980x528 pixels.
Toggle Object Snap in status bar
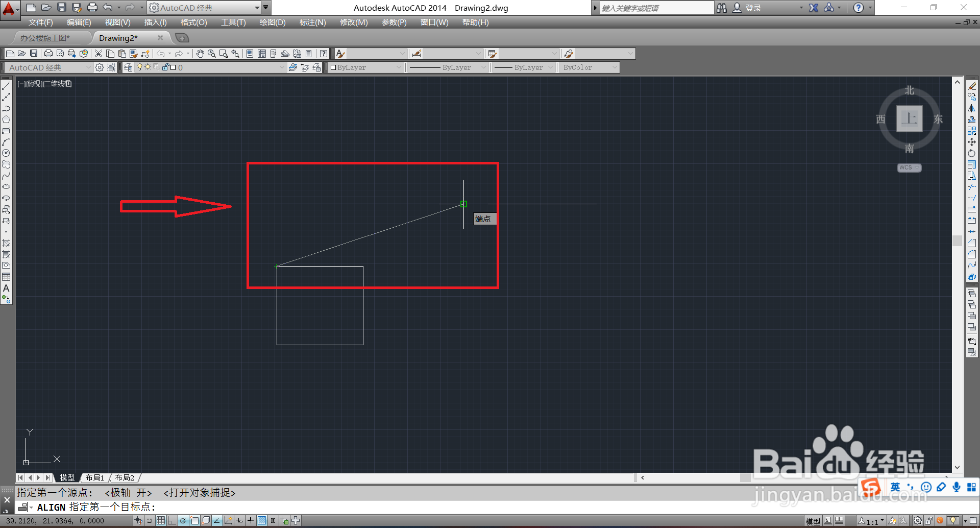[x=194, y=521]
